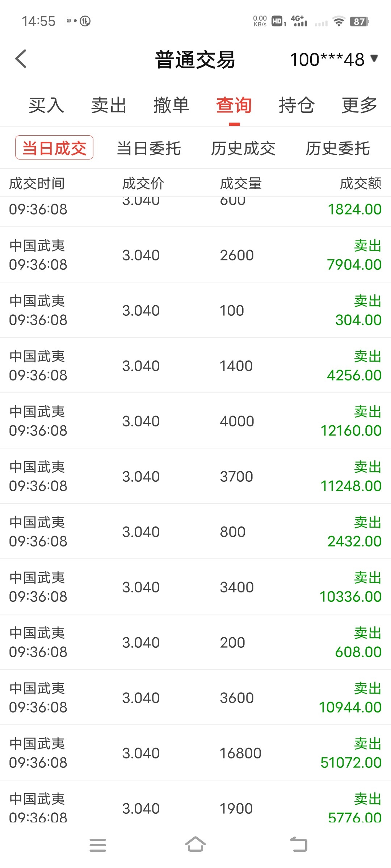Select the 历史成交 filter
The width and height of the screenshot is (391, 868).
[x=243, y=148]
